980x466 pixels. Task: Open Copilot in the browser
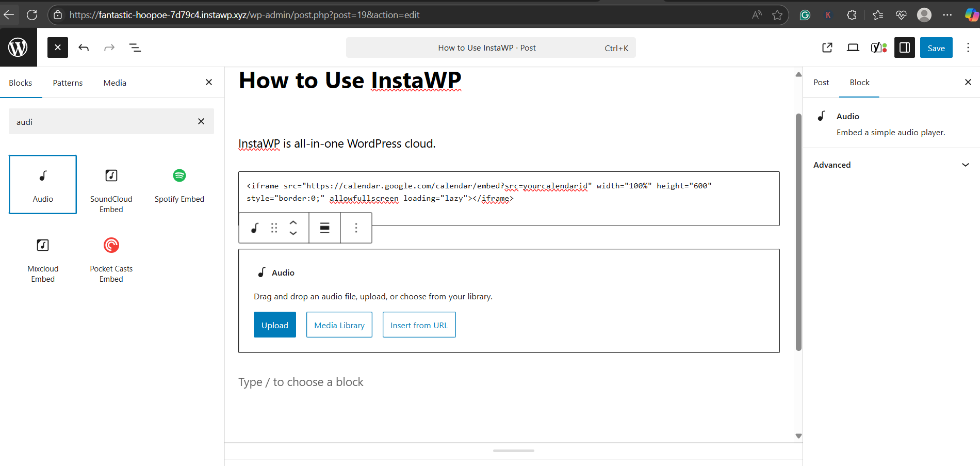971,15
